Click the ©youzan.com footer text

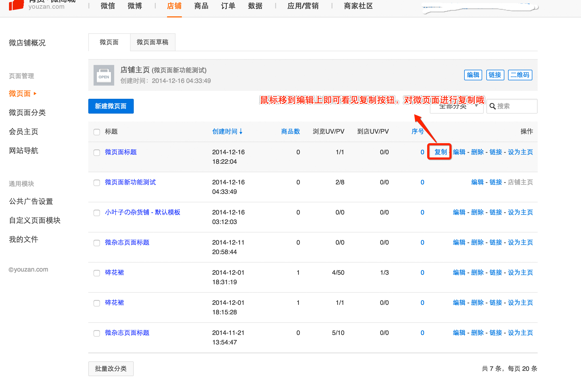pyautogui.click(x=28, y=269)
